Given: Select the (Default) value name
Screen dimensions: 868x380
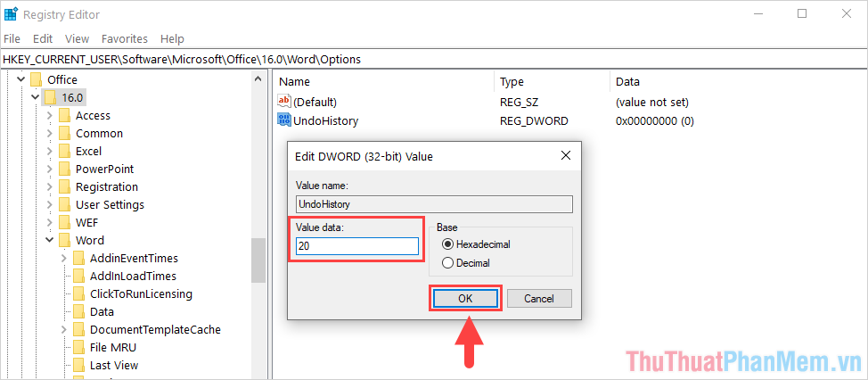Looking at the screenshot, I should [315, 103].
